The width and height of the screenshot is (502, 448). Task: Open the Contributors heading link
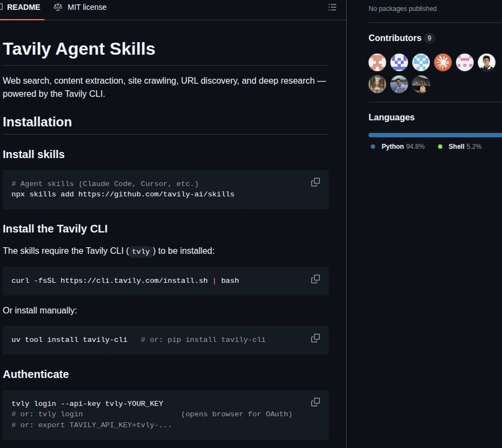tap(395, 38)
